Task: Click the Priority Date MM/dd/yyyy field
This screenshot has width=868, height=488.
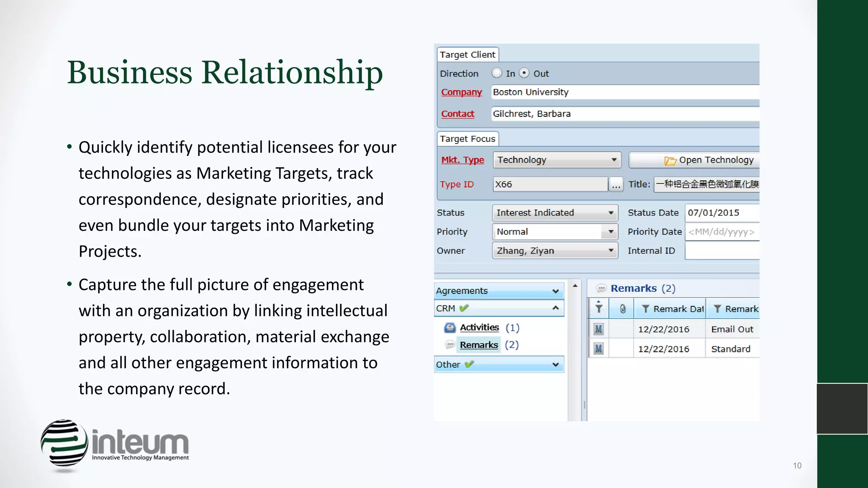Action: point(722,232)
